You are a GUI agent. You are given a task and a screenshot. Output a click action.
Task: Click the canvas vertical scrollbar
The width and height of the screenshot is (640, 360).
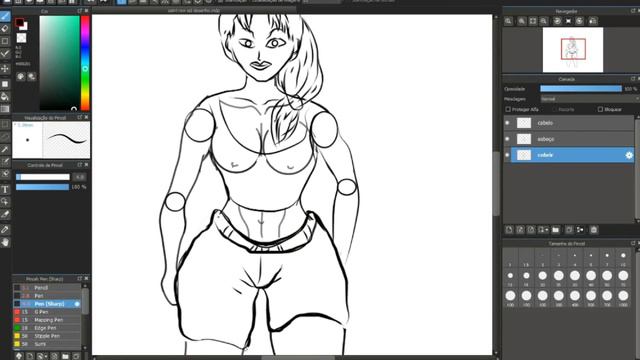[496, 184]
